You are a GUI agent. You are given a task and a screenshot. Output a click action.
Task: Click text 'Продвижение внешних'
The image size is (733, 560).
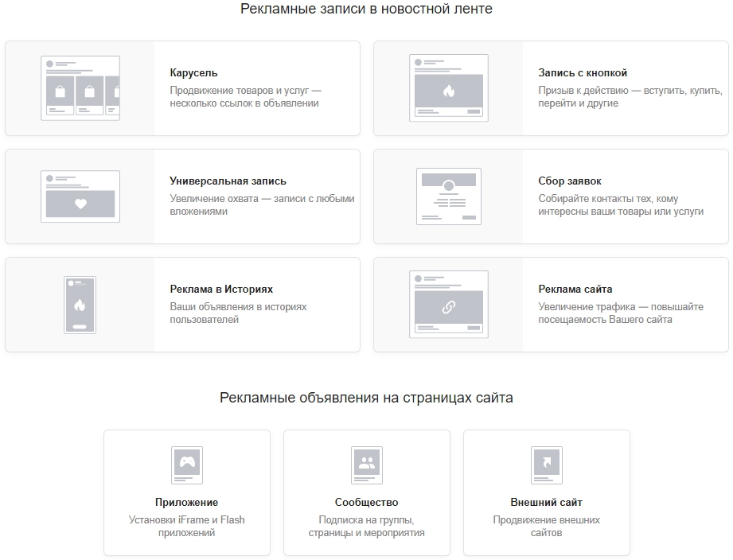tap(546, 519)
